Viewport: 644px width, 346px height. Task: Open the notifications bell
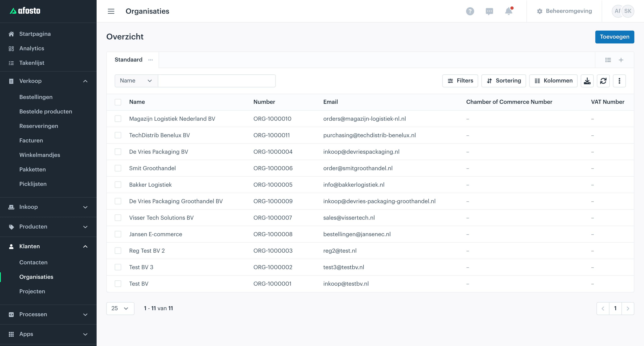click(509, 11)
